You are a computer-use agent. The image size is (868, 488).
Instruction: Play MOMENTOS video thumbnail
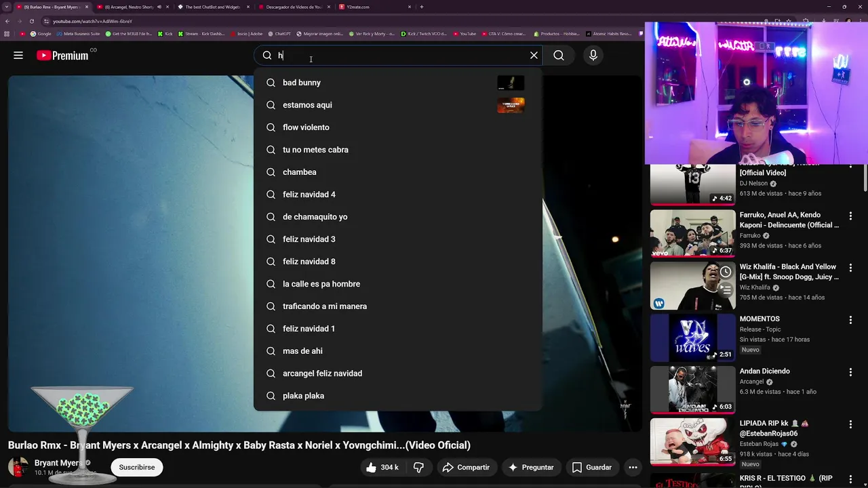[x=692, y=338]
